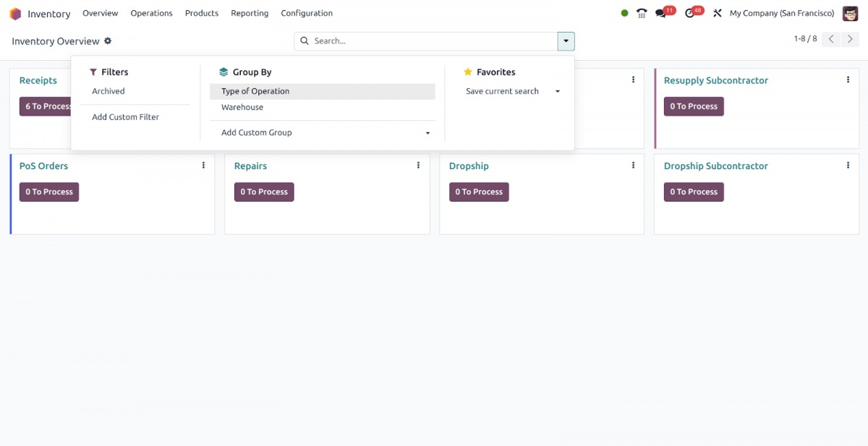
Task: Click the Favorites star icon
Action: [469, 72]
